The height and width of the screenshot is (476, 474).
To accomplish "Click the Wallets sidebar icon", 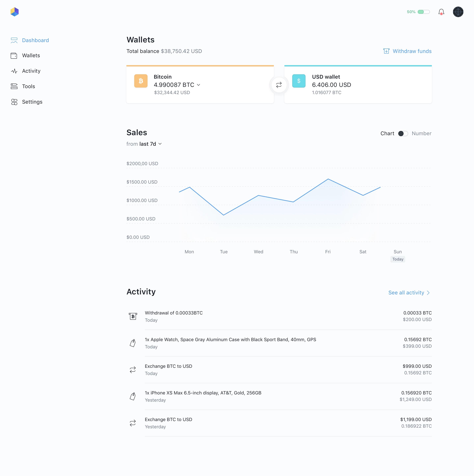I will tap(14, 56).
